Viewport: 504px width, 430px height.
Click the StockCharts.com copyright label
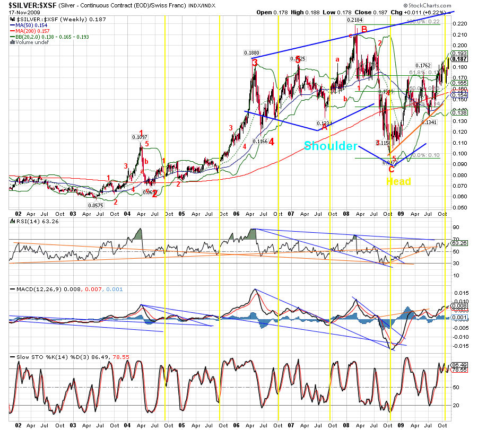(428, 5)
